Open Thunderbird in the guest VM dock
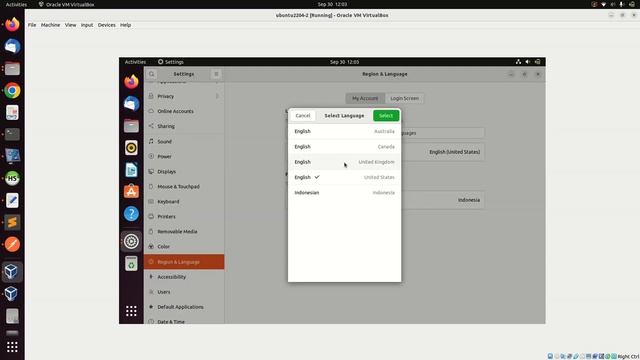Screen dimensions: 640x360 tap(131, 104)
